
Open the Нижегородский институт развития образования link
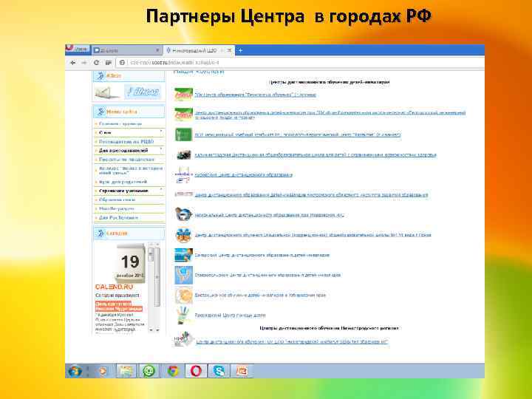(292, 341)
